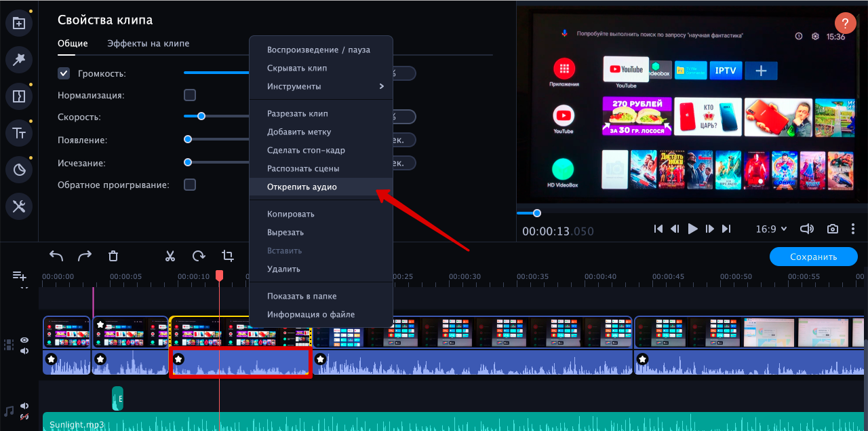Expand the Инструменты submenu
This screenshot has height=431, width=868.
pyautogui.click(x=325, y=86)
